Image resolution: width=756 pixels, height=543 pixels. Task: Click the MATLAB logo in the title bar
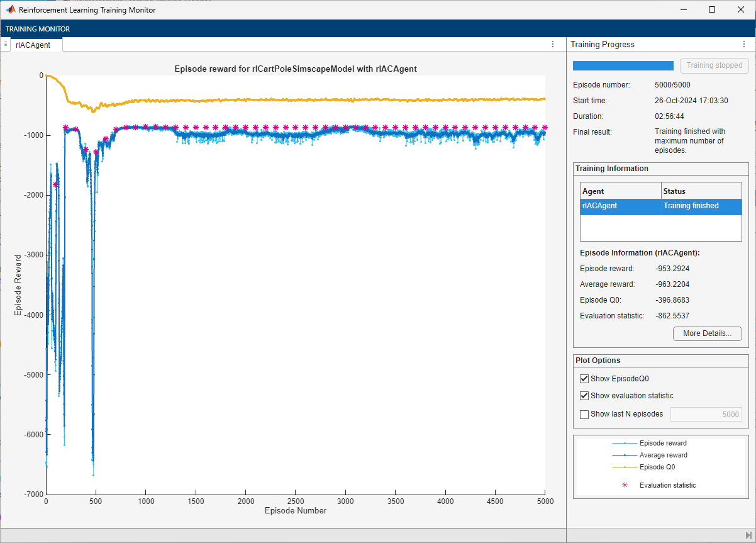coord(11,10)
